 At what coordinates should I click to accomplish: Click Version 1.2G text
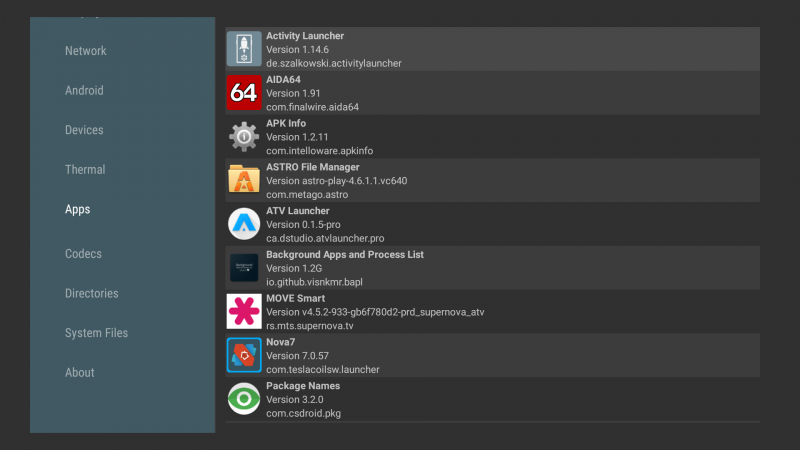click(294, 268)
